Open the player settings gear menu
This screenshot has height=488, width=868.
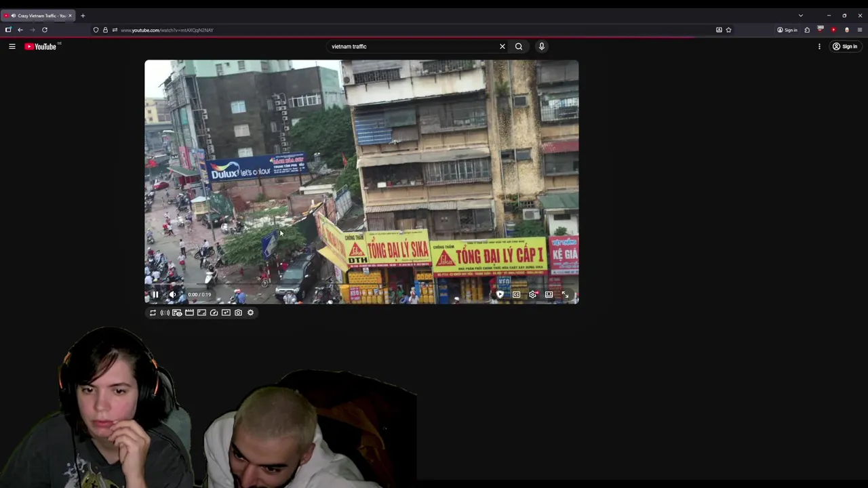coord(532,294)
